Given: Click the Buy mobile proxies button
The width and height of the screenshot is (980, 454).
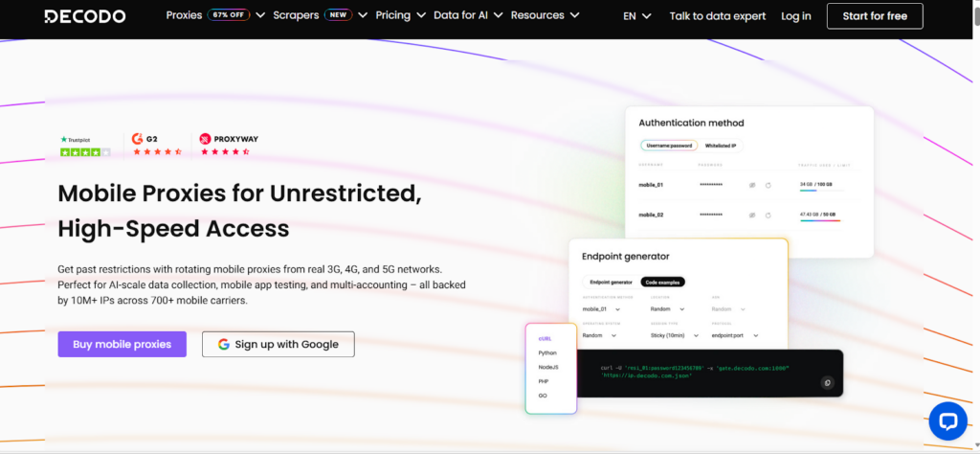Looking at the screenshot, I should (122, 345).
